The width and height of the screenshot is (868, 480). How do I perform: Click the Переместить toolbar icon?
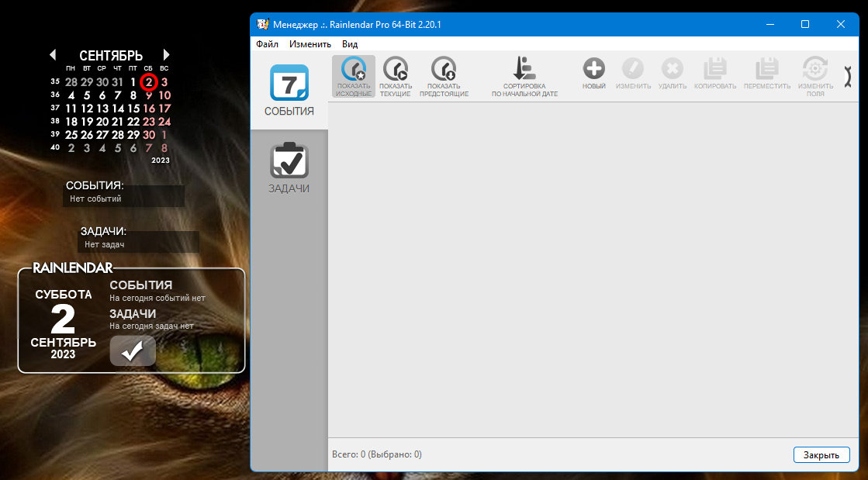[x=766, y=73]
